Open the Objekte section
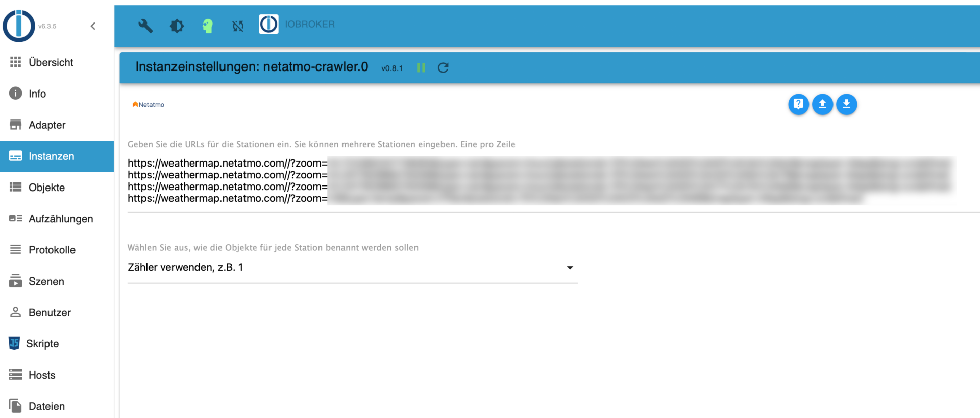Image resolution: width=980 pixels, height=418 pixels. 46,188
